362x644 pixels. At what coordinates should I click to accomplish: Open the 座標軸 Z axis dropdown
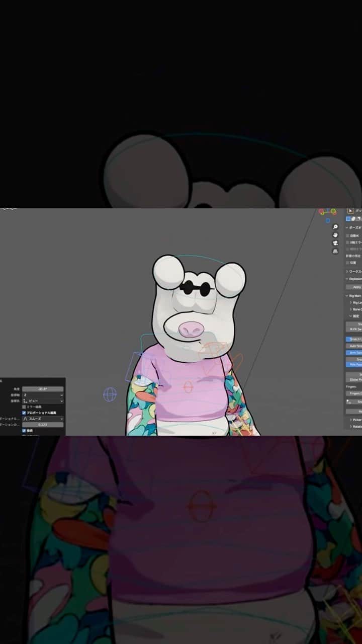(x=43, y=395)
